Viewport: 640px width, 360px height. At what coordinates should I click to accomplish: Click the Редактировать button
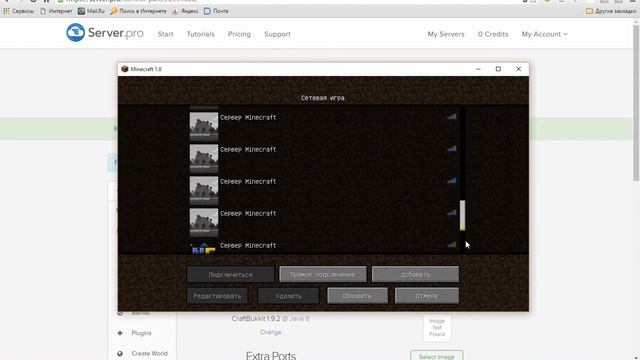tap(217, 296)
